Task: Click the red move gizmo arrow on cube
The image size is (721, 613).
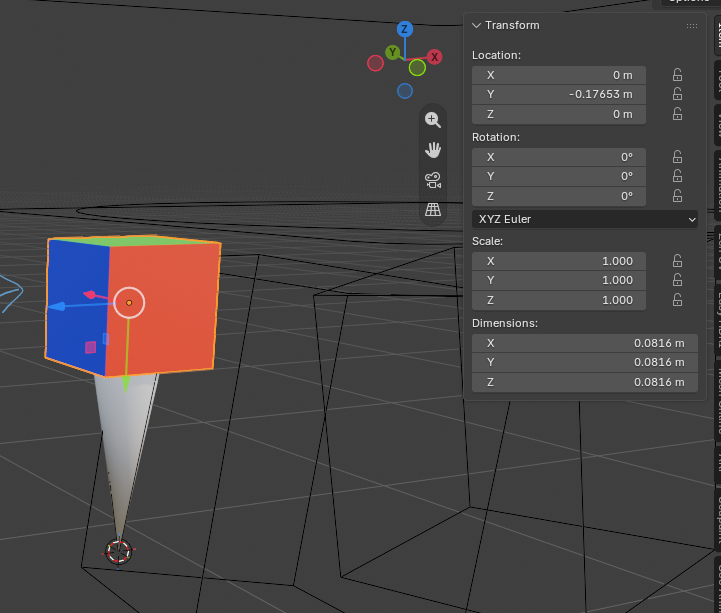Action: 89,294
